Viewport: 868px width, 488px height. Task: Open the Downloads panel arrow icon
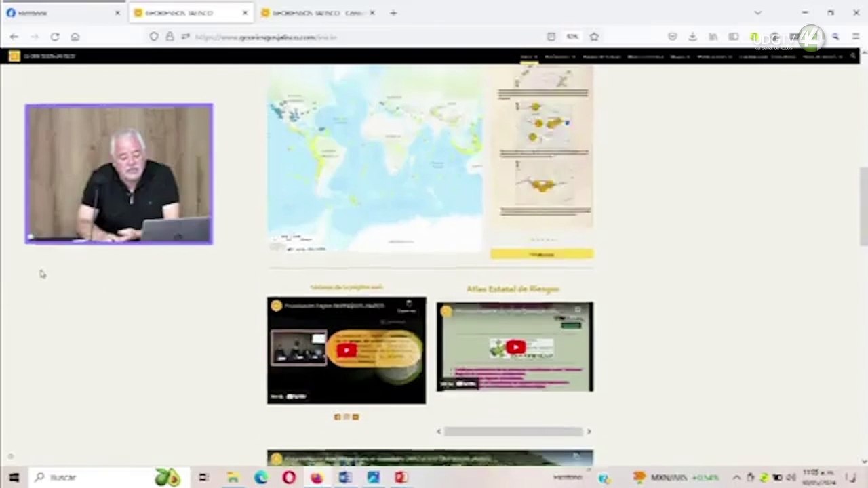[x=692, y=37]
